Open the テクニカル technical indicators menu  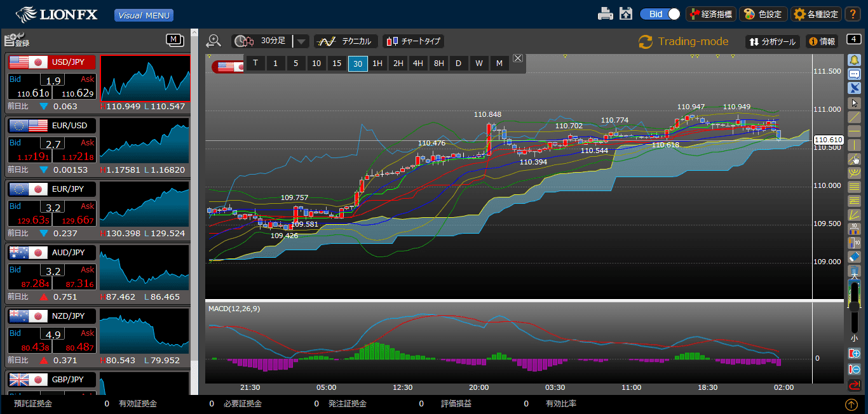pos(346,41)
